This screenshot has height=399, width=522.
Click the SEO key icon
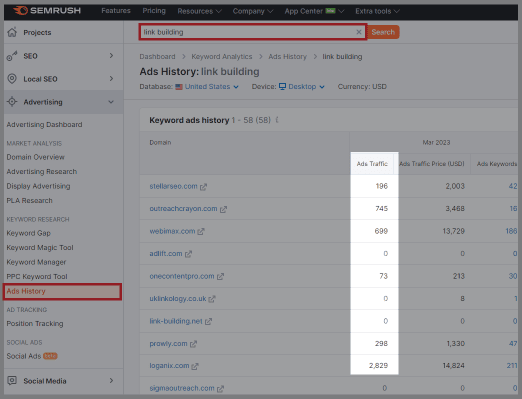(x=12, y=56)
